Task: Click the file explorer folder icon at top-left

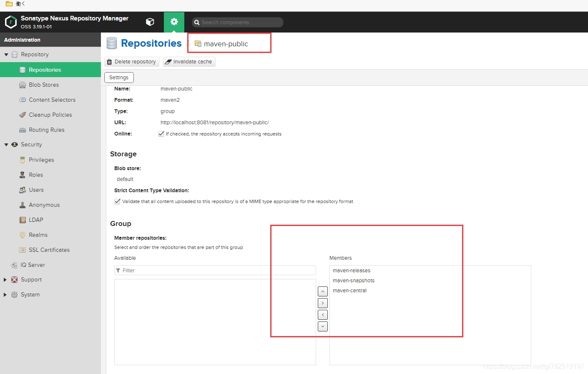Action: [9, 4]
